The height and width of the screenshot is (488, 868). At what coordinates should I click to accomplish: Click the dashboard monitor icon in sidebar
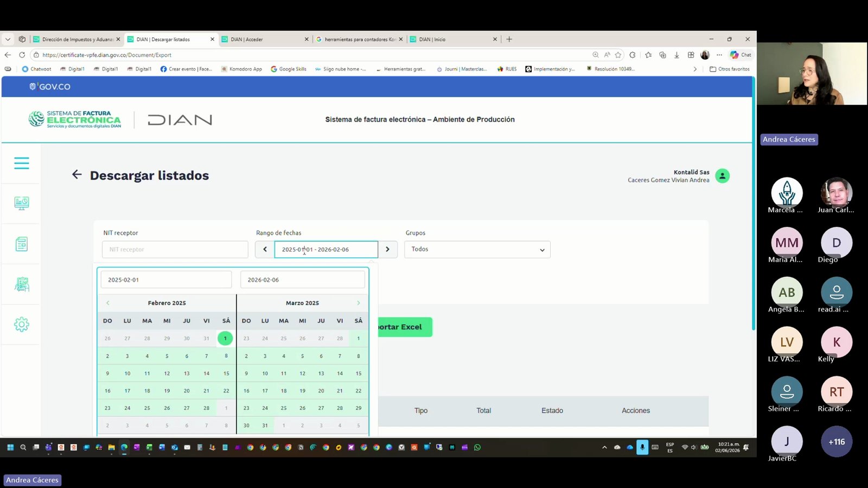click(22, 203)
